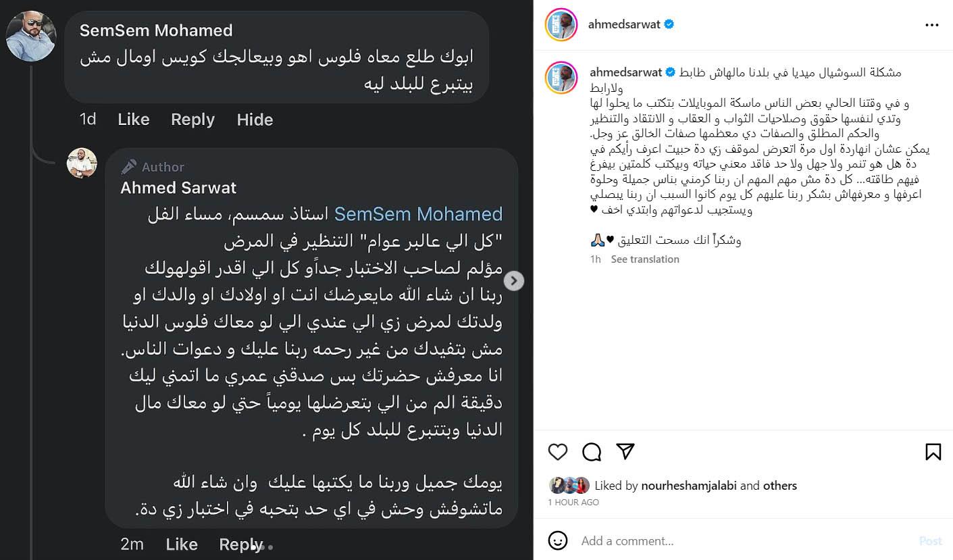The width and height of the screenshot is (953, 560).
Task: Open the comments via the comment bubble icon
Action: (x=592, y=452)
